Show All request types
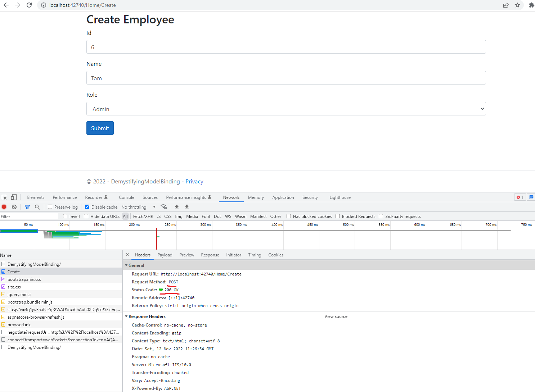Image resolution: width=535 pixels, height=392 pixels. (125, 216)
